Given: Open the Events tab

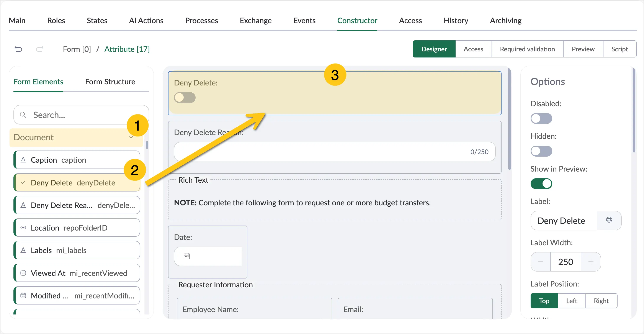Looking at the screenshot, I should pos(304,21).
